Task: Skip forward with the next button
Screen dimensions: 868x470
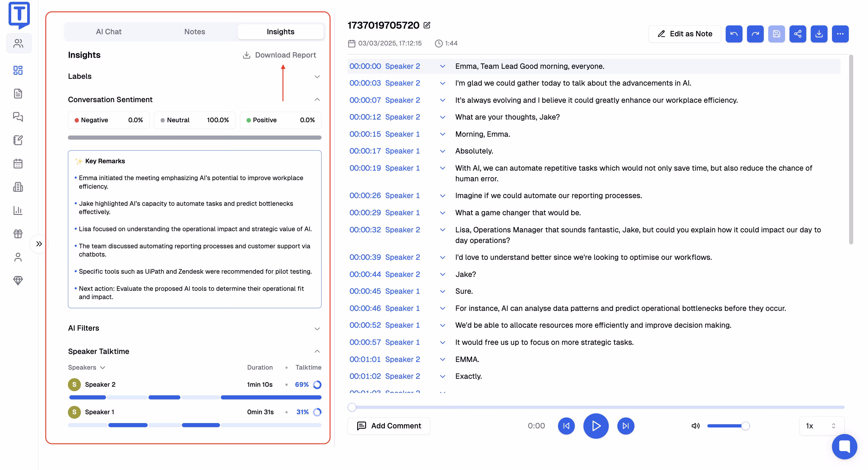Action: 626,426
